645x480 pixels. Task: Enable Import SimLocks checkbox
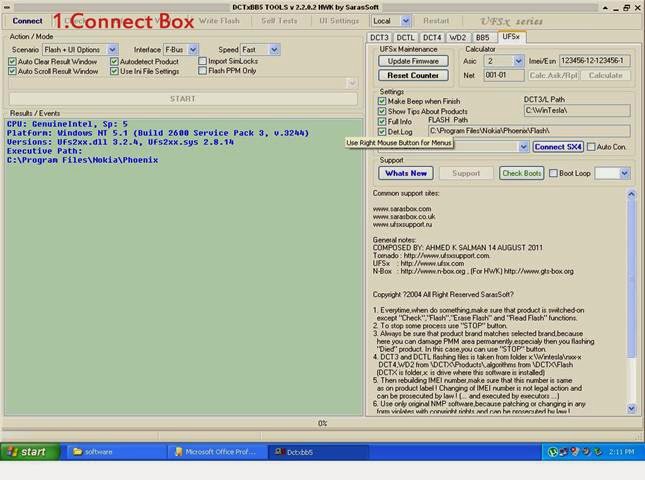(202, 61)
